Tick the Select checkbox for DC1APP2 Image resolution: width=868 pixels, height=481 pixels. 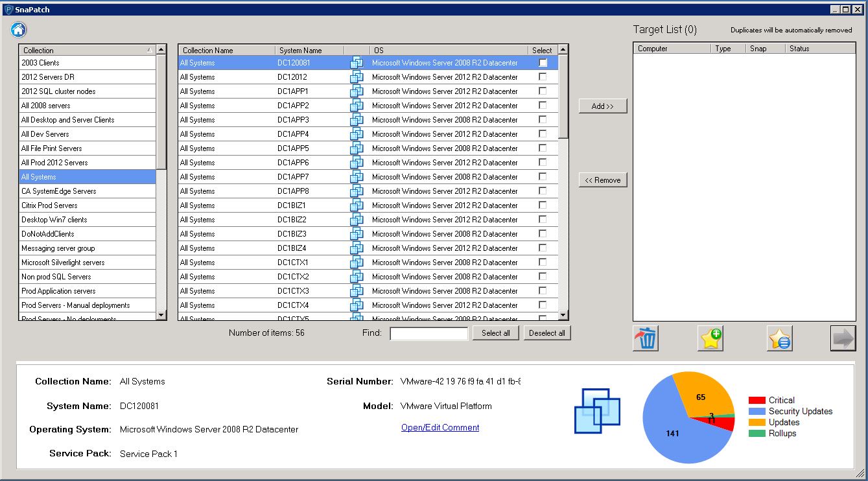543,106
